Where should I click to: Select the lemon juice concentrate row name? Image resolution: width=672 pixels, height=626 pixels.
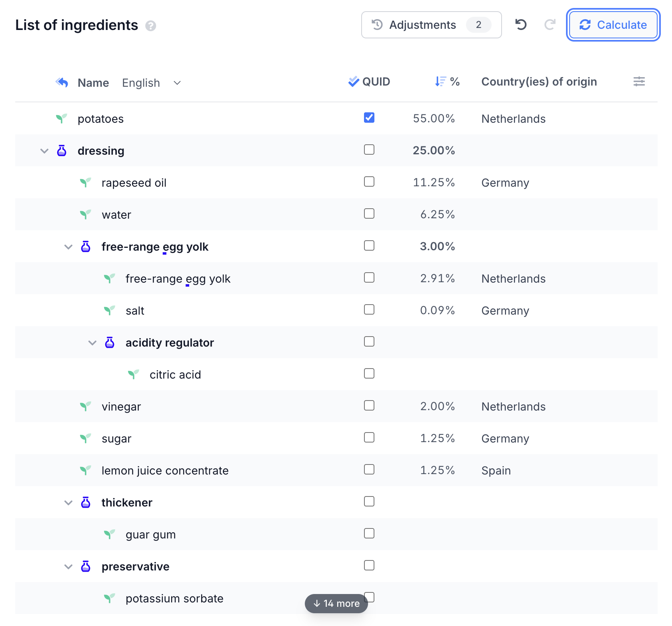coord(165,470)
